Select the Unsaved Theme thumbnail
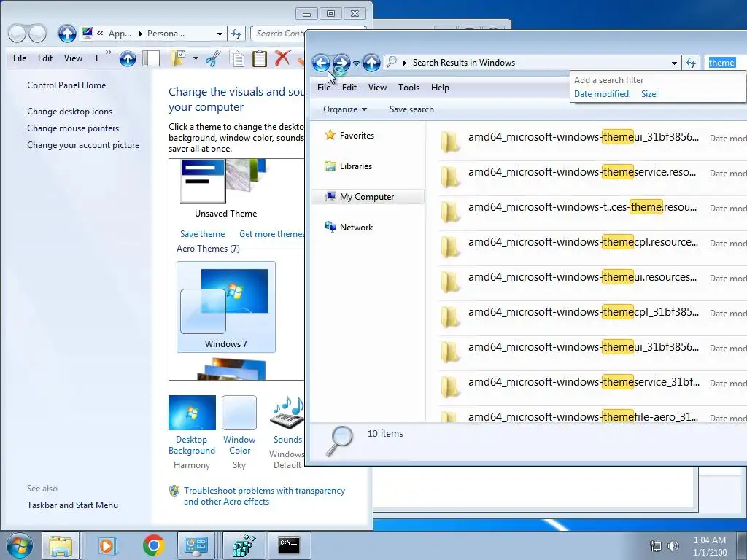The width and height of the screenshot is (747, 560). [226, 189]
